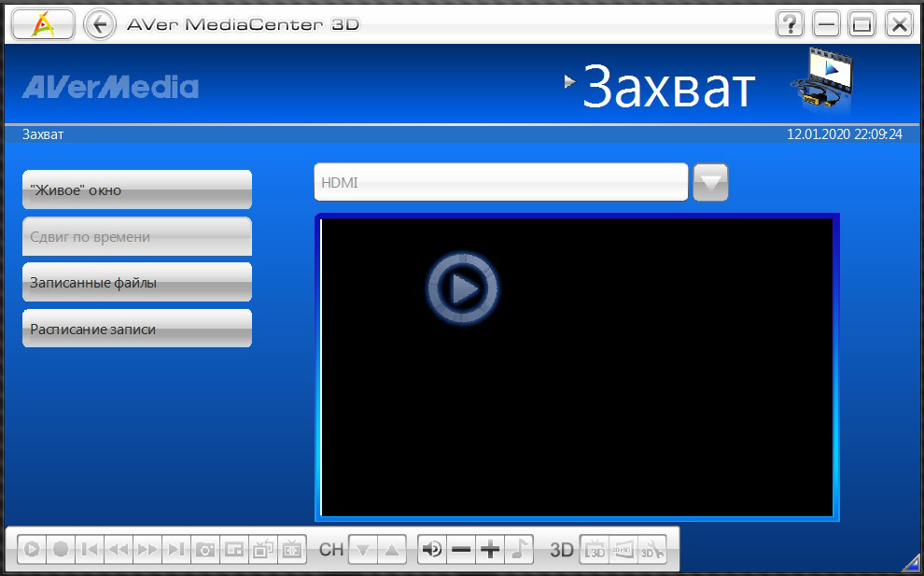Click the date and time 12.01.2020 display
This screenshot has height=576, width=924.
[845, 134]
